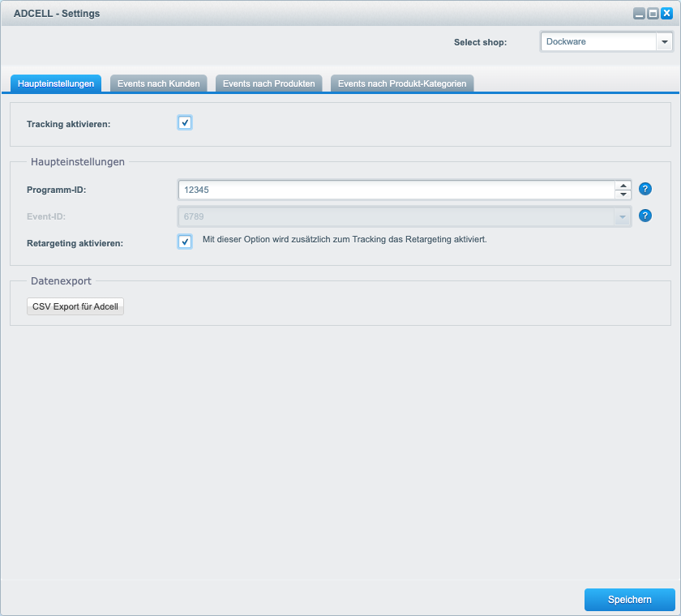Decrease Programm-ID with down spinner
Image resolution: width=681 pixels, height=616 pixels.
(623, 195)
